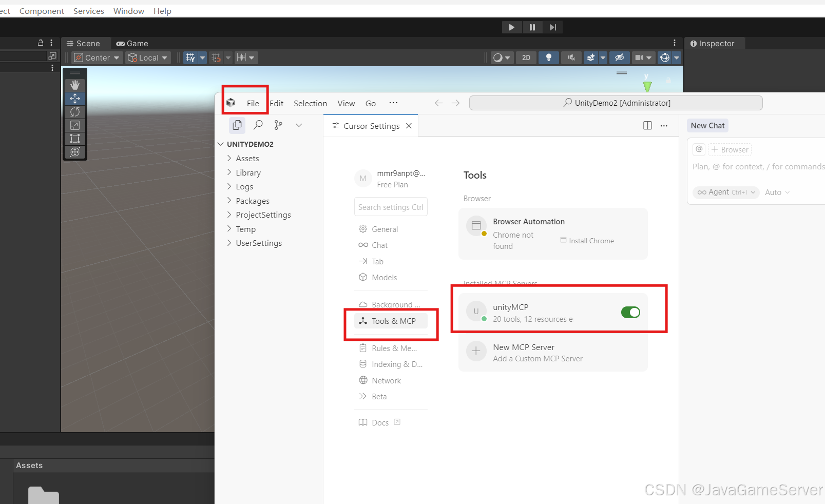Toggle scene lighting bulb button
Screen dimensions: 825x504
click(x=549, y=57)
